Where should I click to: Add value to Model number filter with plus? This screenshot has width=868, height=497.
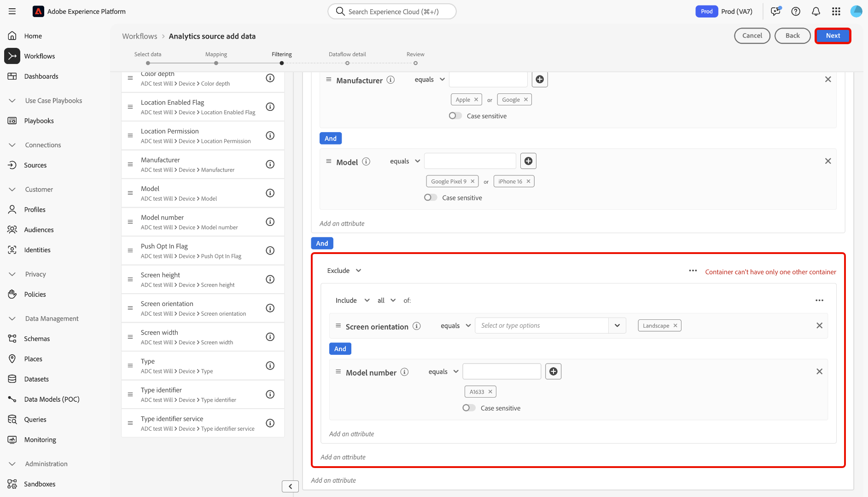click(x=553, y=371)
